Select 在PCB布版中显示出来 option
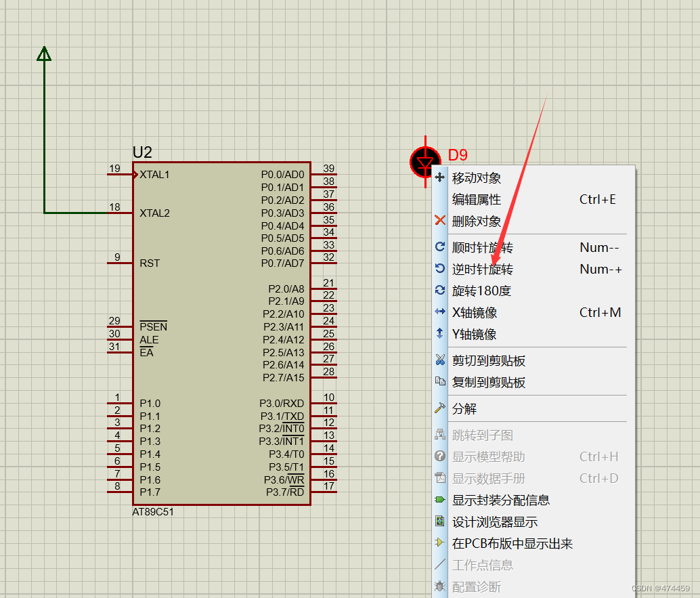The width and height of the screenshot is (700, 598). click(x=511, y=543)
